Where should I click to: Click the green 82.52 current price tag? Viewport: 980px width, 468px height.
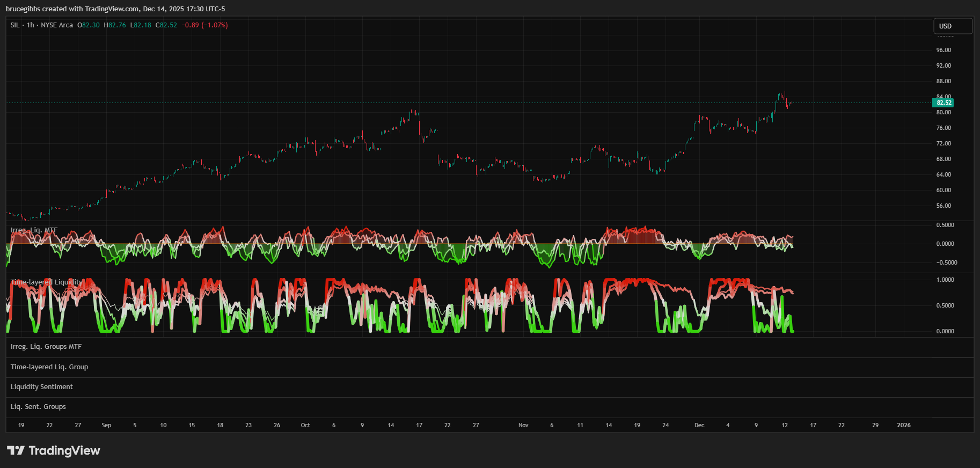(944, 103)
